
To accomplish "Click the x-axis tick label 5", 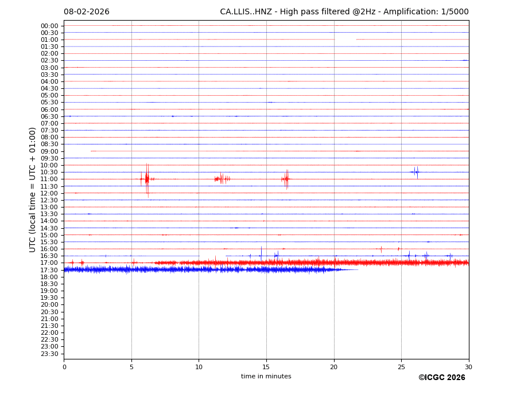I will tap(131, 367).
